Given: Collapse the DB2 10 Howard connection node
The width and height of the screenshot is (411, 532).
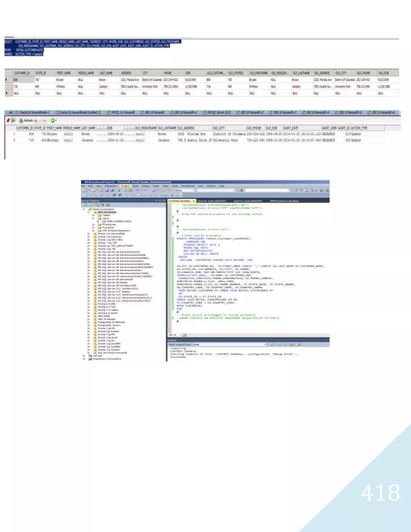Looking at the screenshot, I should pos(89,212).
